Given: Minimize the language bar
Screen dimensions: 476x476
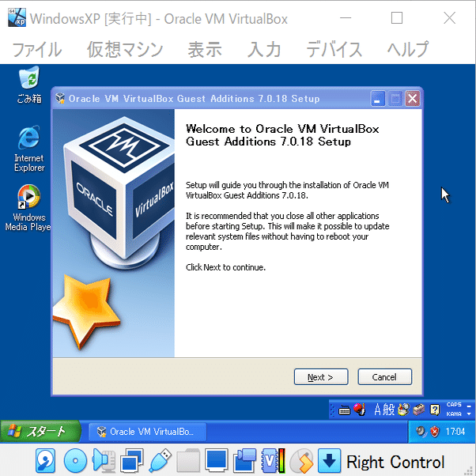Looking at the screenshot, I should [x=469, y=406].
